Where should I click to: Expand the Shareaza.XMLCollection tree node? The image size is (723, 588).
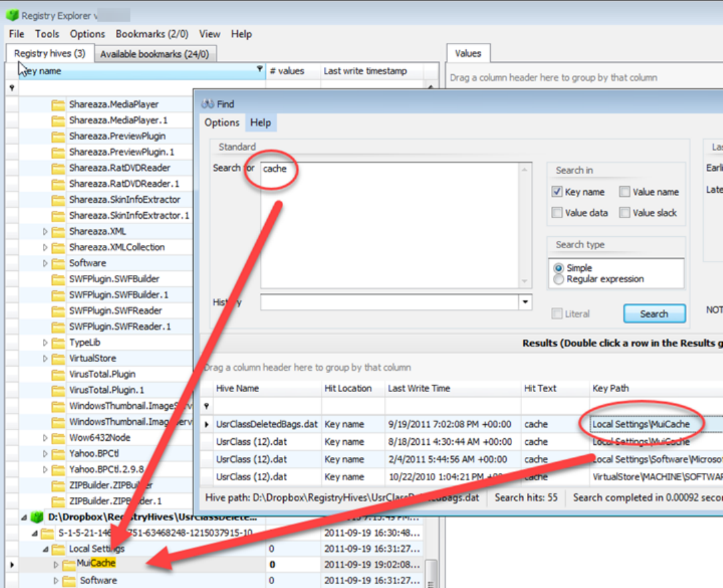(x=46, y=248)
